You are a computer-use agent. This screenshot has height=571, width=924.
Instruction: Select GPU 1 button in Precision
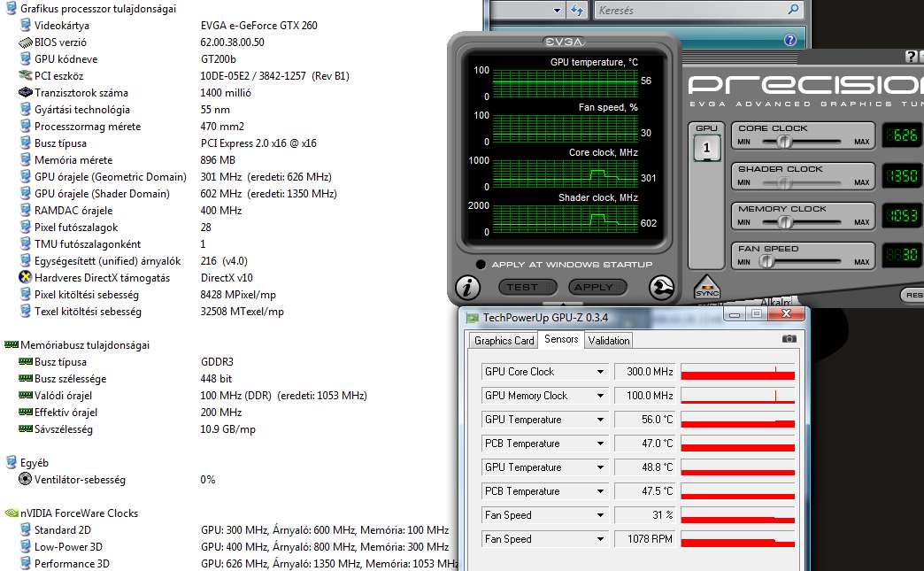706,148
